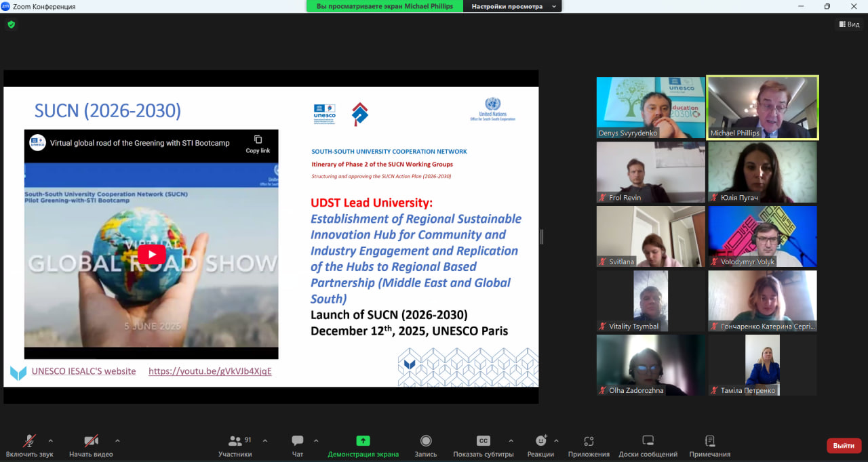Expand audio options arrow beside microphone
The width and height of the screenshot is (868, 462).
coord(50,440)
